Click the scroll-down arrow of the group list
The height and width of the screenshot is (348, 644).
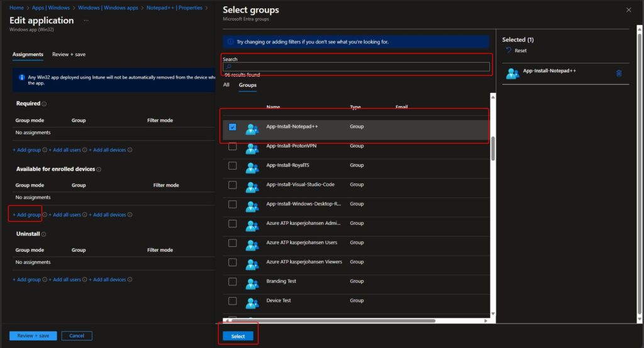(493, 314)
